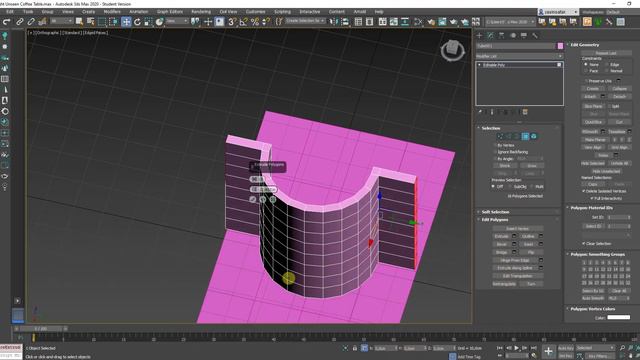
Task: Open the Modify panel tab icon
Action: (x=491, y=36)
